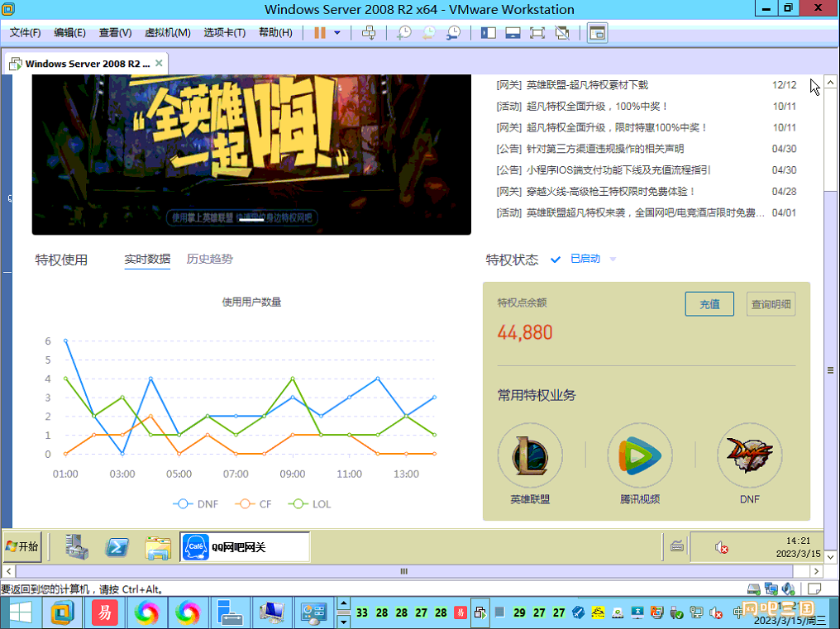
Task: Click the revert to snapshot icon
Action: [428, 33]
